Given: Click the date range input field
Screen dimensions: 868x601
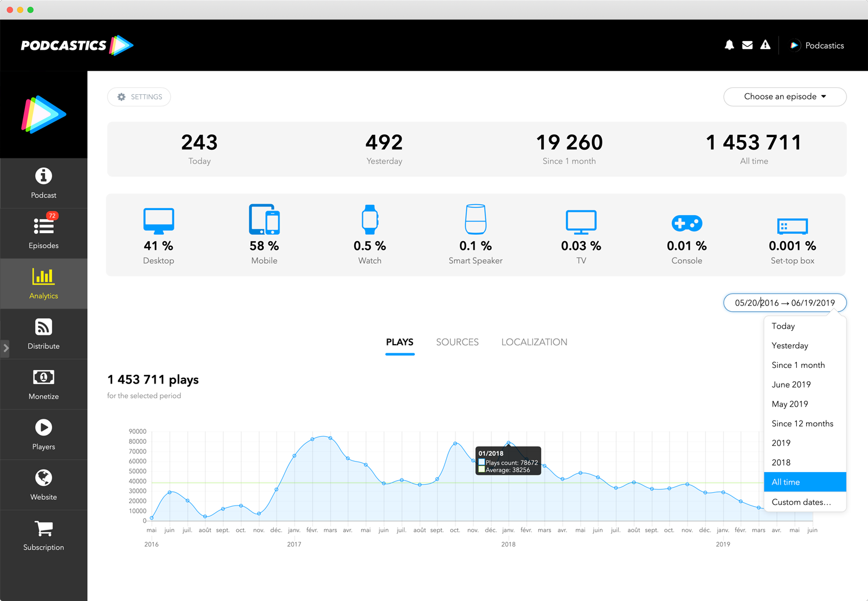Looking at the screenshot, I should click(785, 303).
